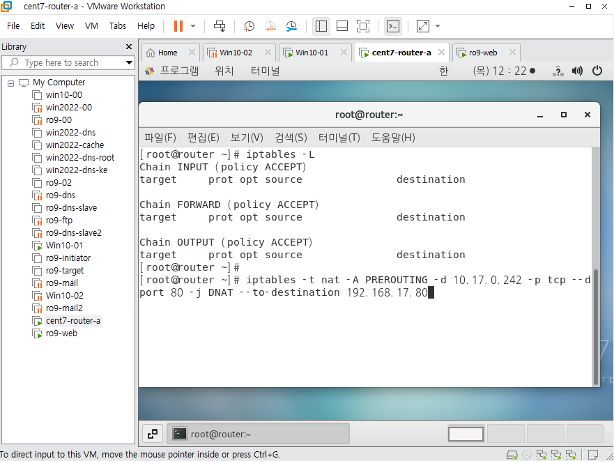
Task: Open terminal 검색(S) menu
Action: 291,137
